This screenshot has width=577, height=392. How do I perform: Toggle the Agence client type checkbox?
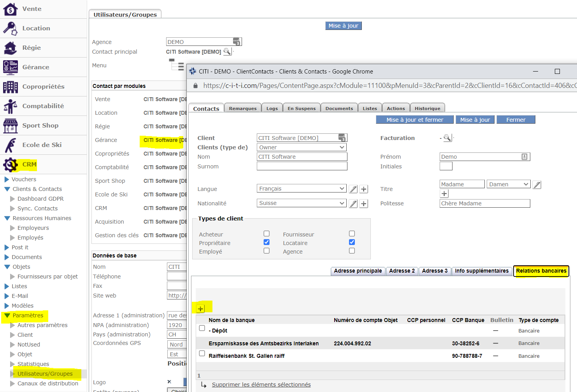click(x=352, y=250)
